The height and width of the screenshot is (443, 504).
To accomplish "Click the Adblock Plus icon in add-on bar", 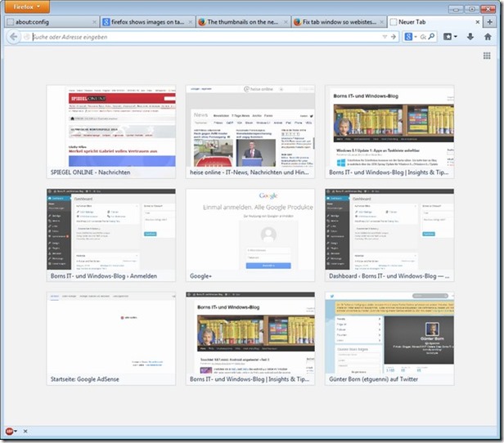I will (x=11, y=431).
